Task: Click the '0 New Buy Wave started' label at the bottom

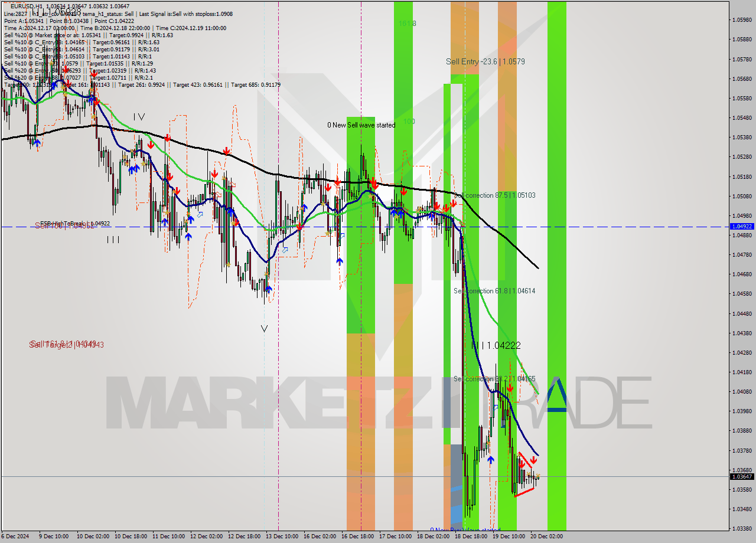Action: tap(465, 531)
